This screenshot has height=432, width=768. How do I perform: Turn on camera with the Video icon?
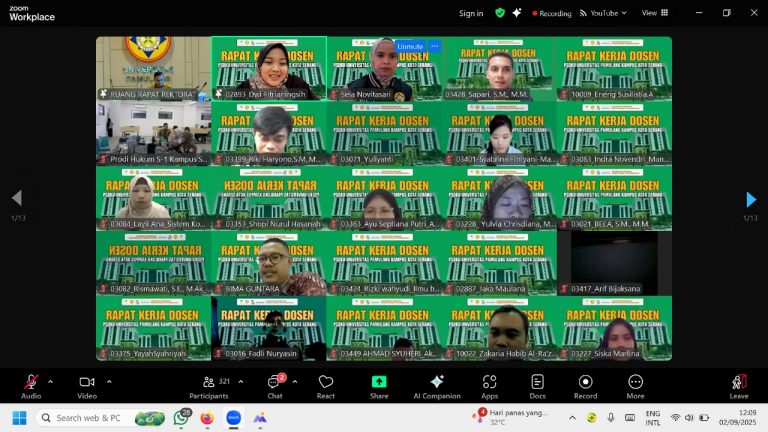click(x=87, y=383)
